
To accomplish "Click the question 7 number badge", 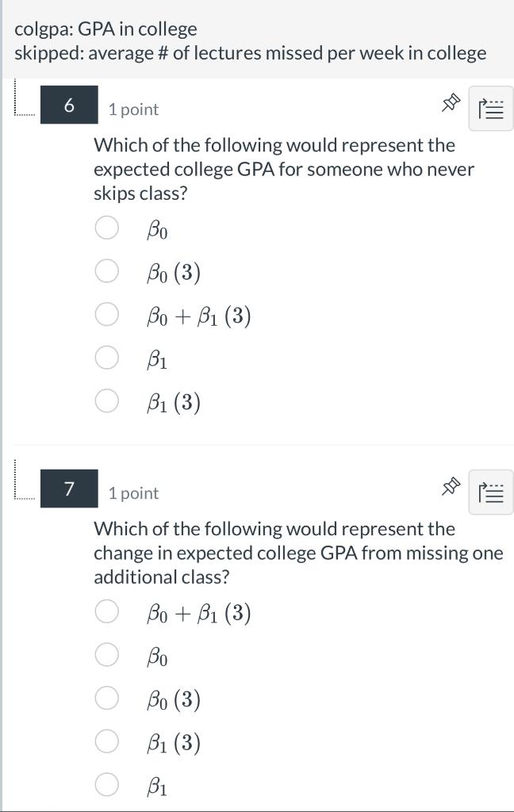I will [x=68, y=487].
